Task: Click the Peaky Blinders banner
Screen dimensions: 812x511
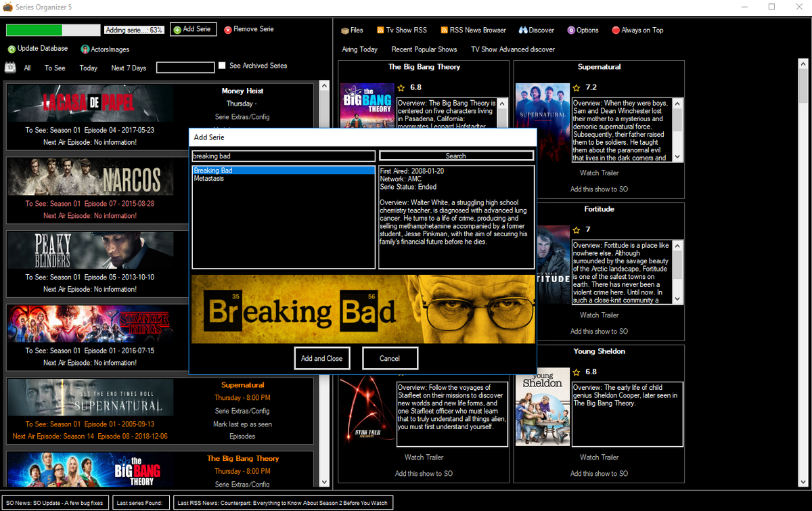Action: (90, 250)
